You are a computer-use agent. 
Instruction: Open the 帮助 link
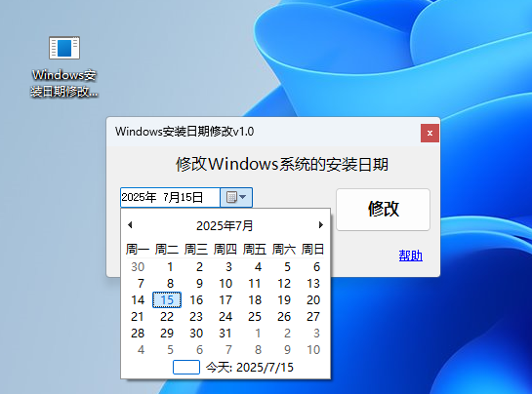click(411, 256)
